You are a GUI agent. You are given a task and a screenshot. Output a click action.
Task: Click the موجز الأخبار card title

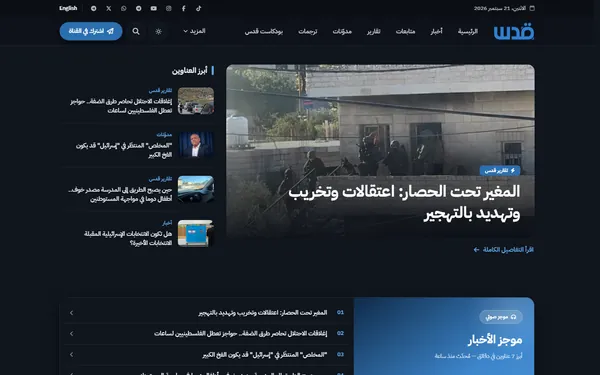click(x=495, y=340)
